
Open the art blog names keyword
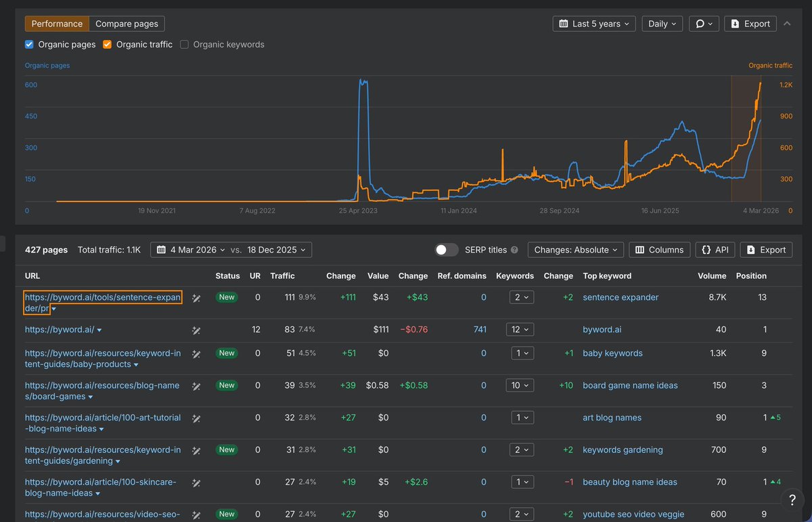(x=612, y=418)
